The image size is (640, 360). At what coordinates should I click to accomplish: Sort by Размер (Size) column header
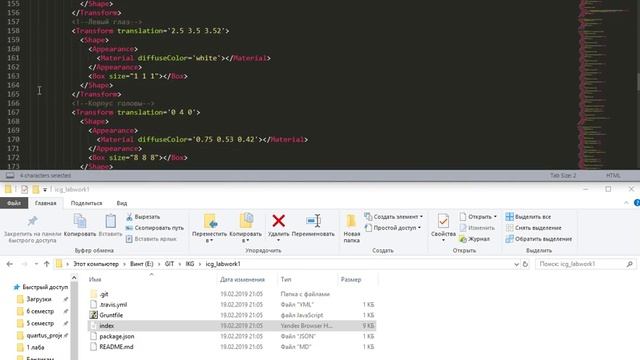[x=351, y=280]
